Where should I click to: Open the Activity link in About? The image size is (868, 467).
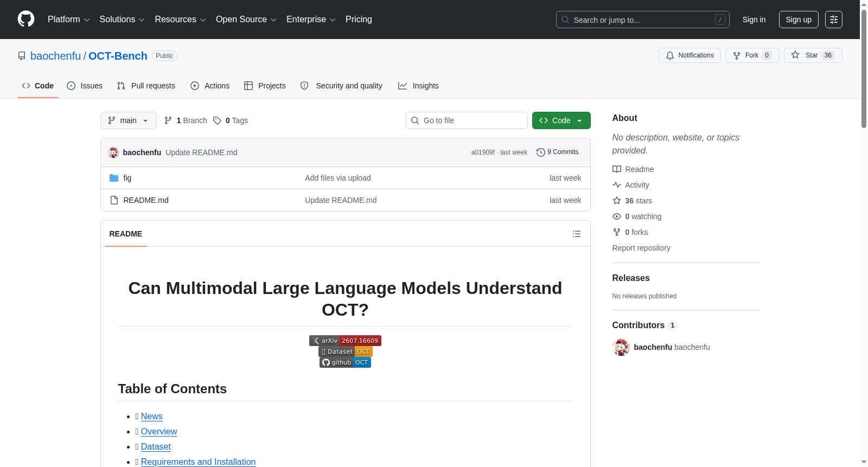[631, 185]
